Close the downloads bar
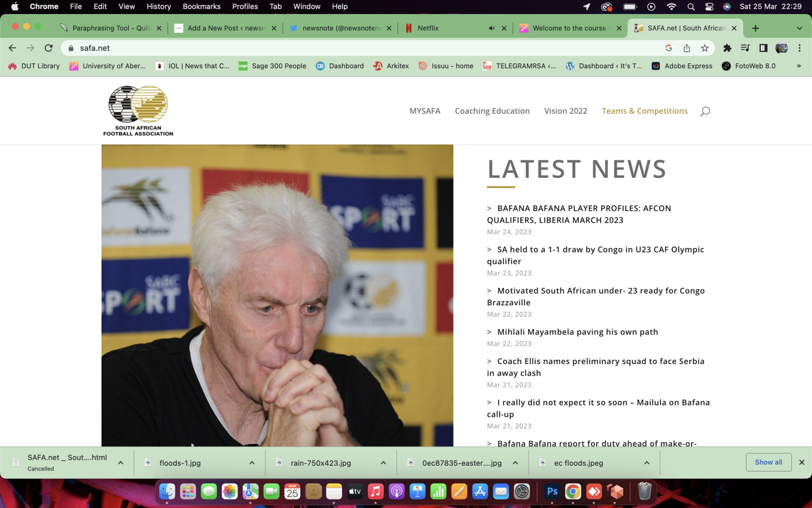 [x=801, y=462]
